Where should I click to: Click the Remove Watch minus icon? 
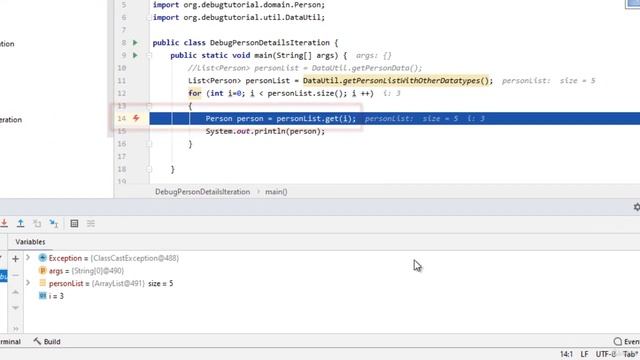point(16,275)
